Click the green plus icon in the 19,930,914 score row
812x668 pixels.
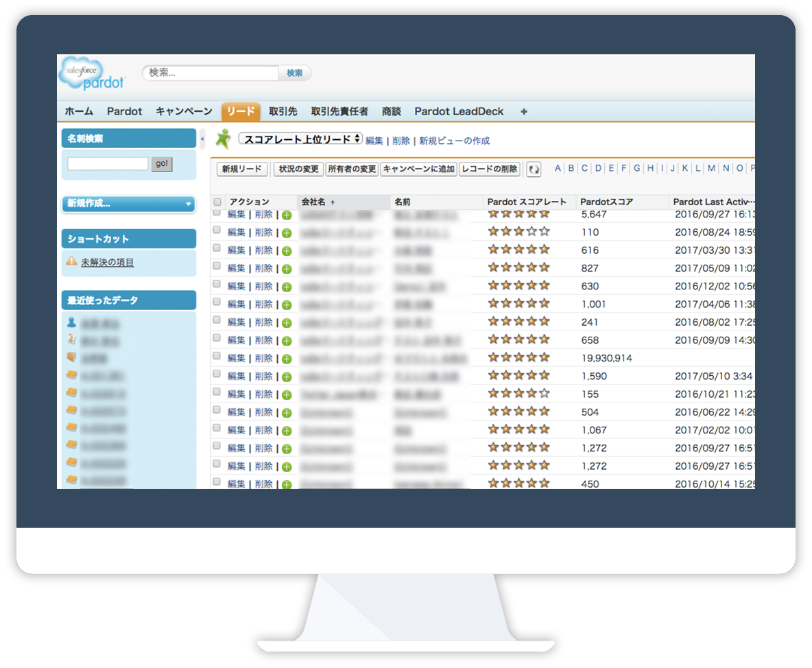click(x=287, y=359)
